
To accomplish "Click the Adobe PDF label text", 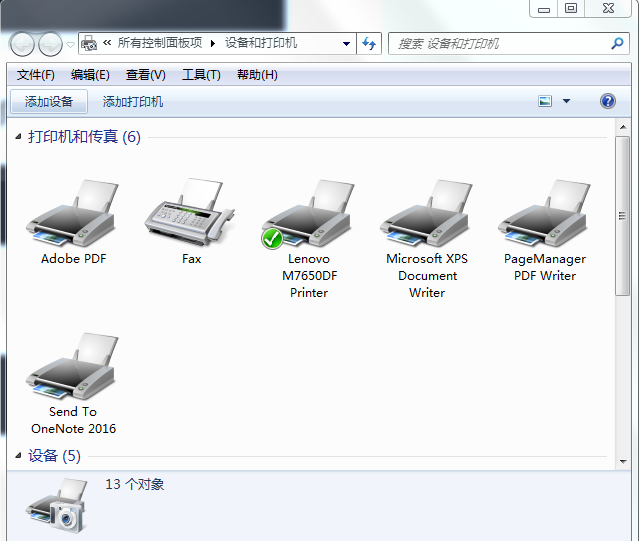I will 73,259.
